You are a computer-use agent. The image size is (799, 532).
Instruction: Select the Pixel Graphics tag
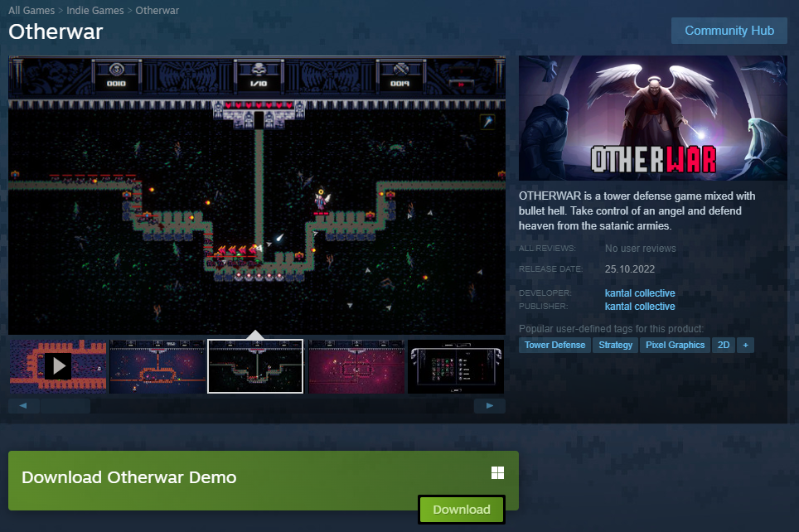click(675, 345)
